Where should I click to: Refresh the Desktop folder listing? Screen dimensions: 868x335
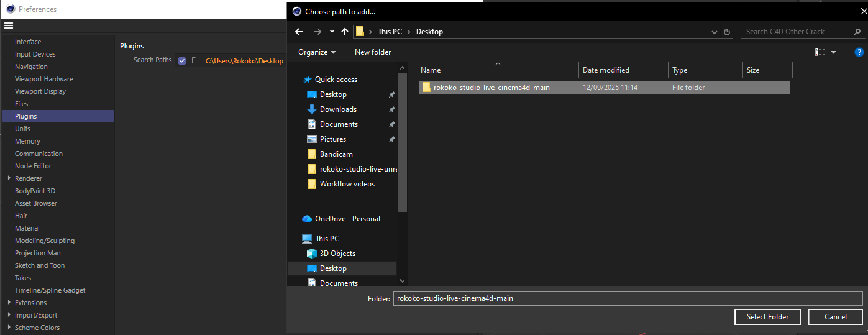point(728,32)
